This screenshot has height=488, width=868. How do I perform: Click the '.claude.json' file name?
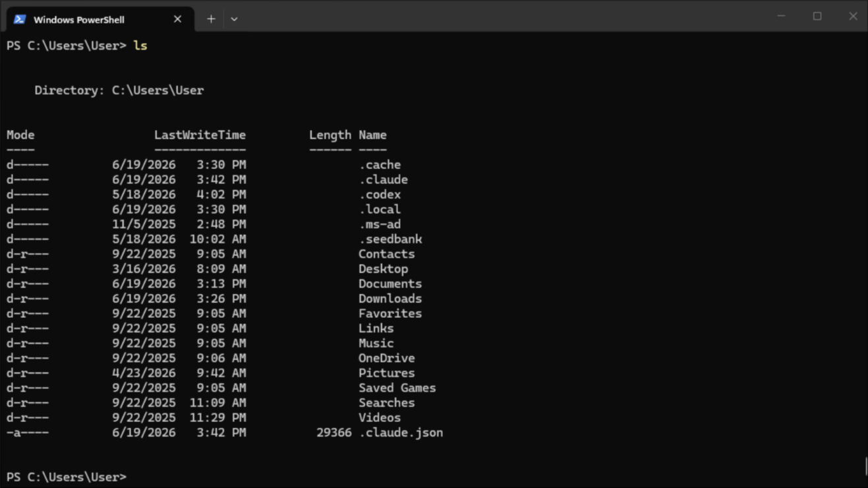[401, 433]
